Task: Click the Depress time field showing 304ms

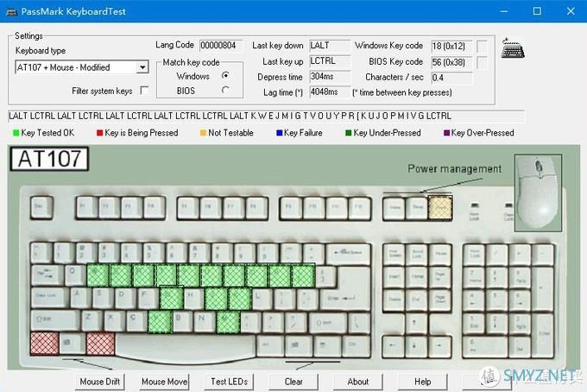Action: pos(330,76)
